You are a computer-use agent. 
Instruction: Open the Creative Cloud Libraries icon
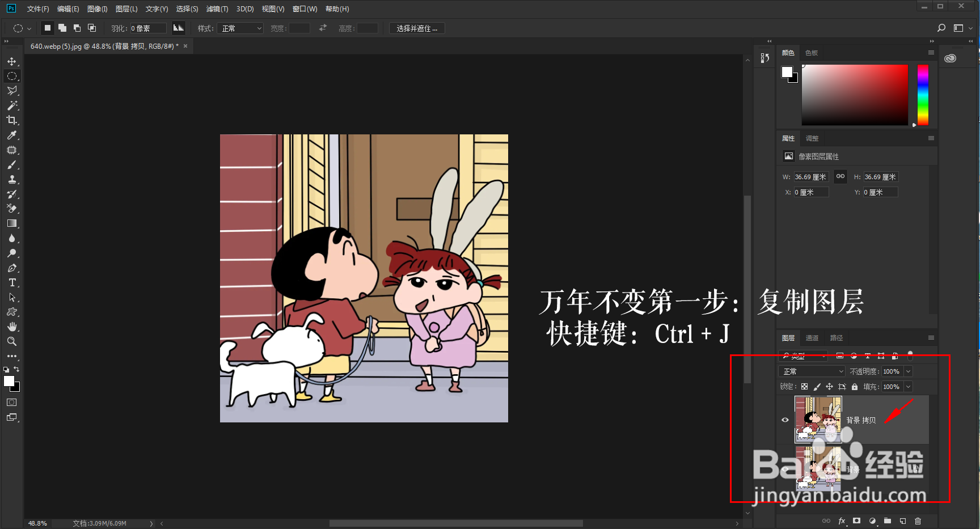coord(951,58)
